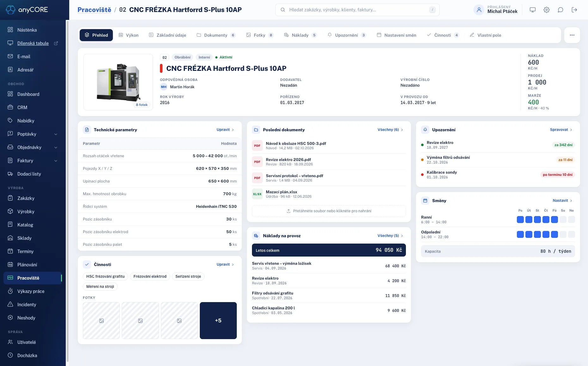Open the chat messages icon

point(560,10)
